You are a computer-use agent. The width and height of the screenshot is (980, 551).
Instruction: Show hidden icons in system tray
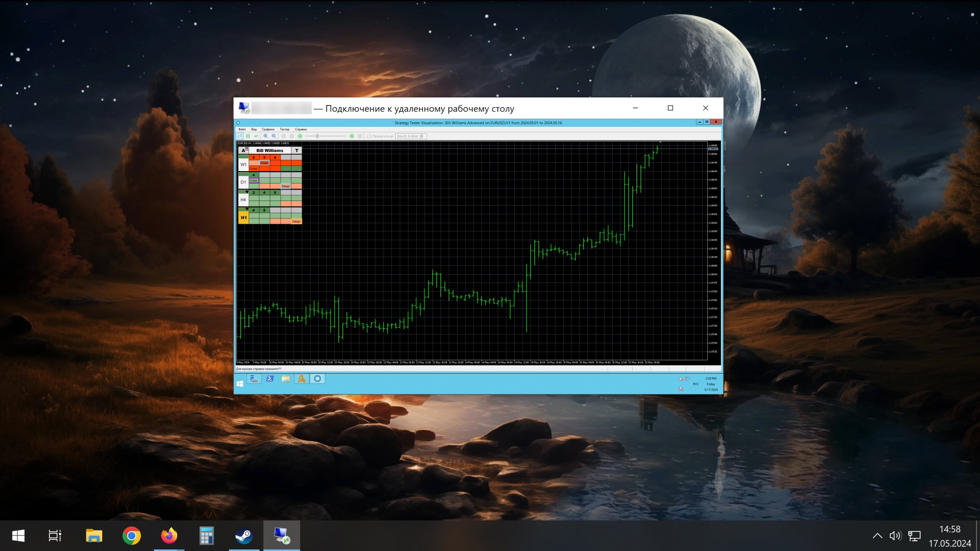pyautogui.click(x=877, y=536)
